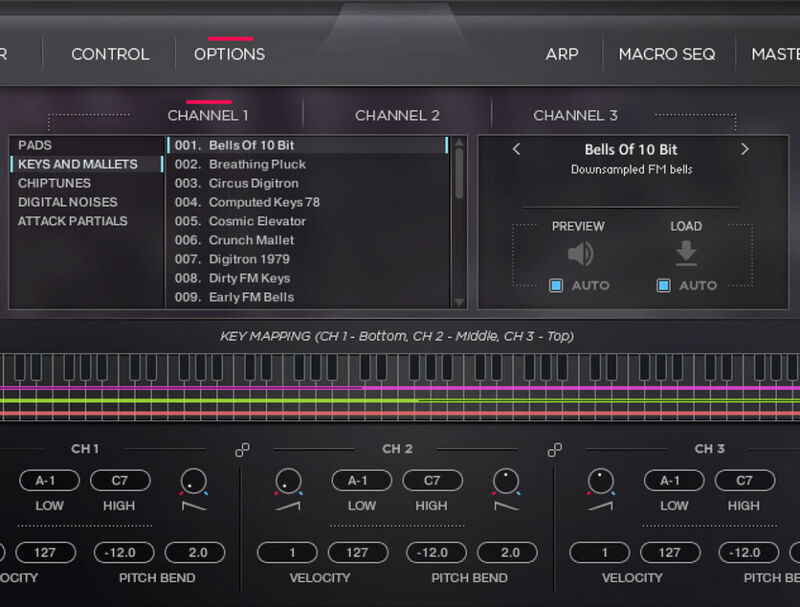The height and width of the screenshot is (607, 800).
Task: Click the CH 2 HIGH key field C7
Action: pos(432,481)
